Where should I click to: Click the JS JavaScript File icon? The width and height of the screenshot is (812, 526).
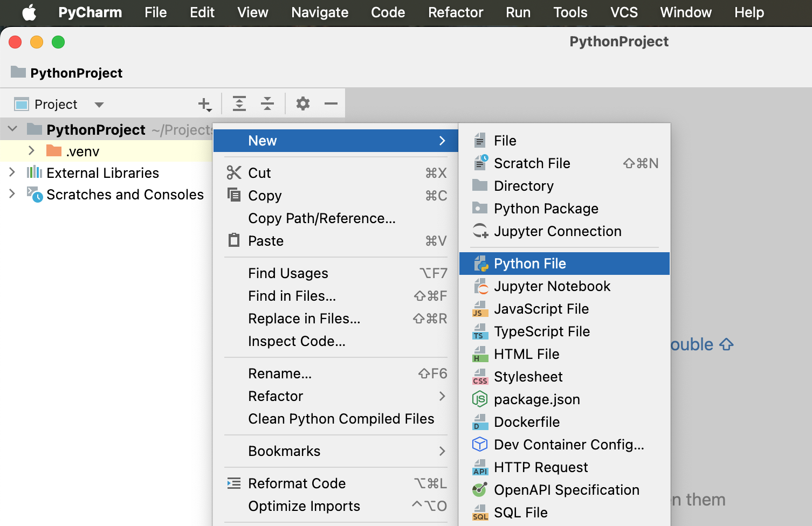(x=480, y=309)
